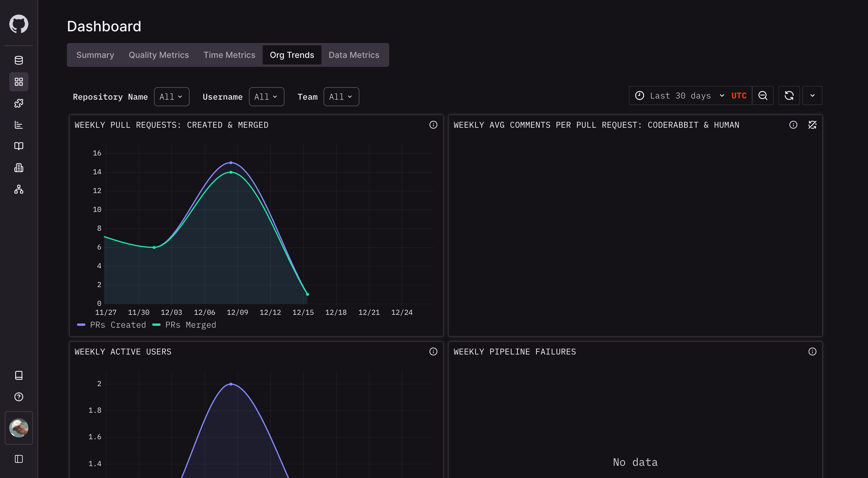Viewport: 868px width, 478px height.
Task: Open the organization hierarchy icon
Action: coord(19,189)
